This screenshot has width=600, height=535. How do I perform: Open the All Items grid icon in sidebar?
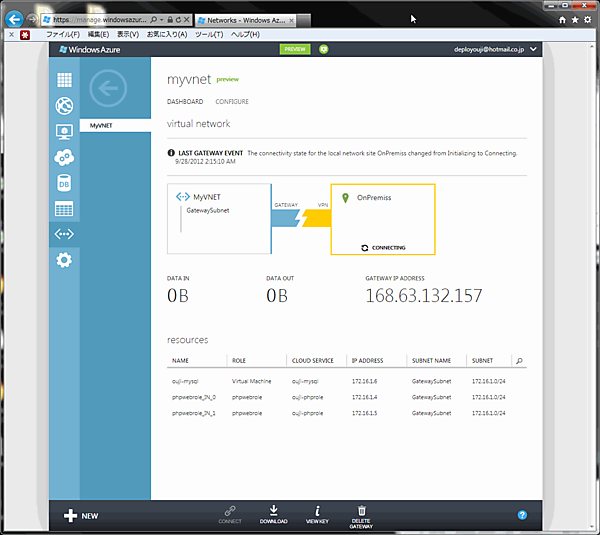pyautogui.click(x=64, y=80)
